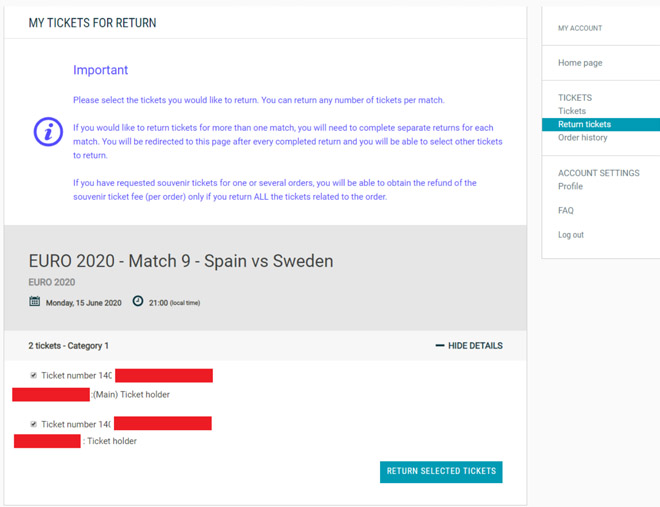
Task: Click the minus icon before Hide Details
Action: [x=440, y=345]
